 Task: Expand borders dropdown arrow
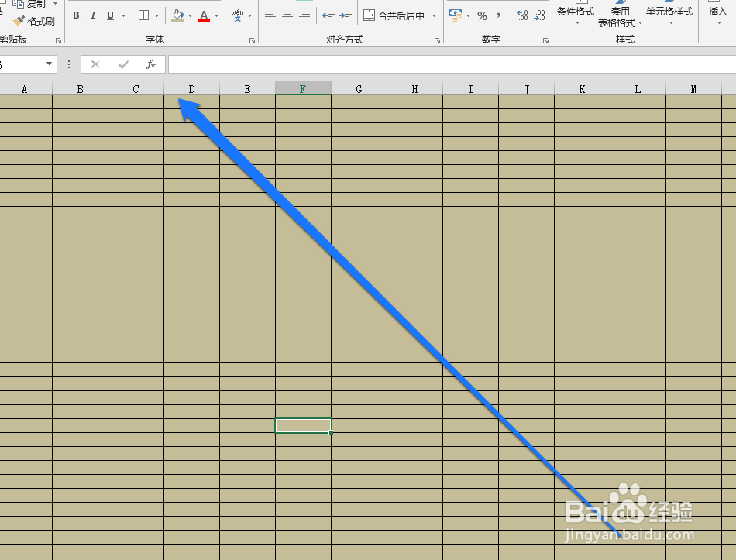pos(156,15)
